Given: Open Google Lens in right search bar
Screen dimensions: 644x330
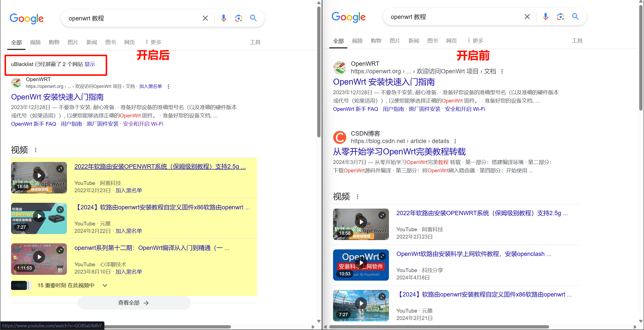Looking at the screenshot, I should (560, 17).
